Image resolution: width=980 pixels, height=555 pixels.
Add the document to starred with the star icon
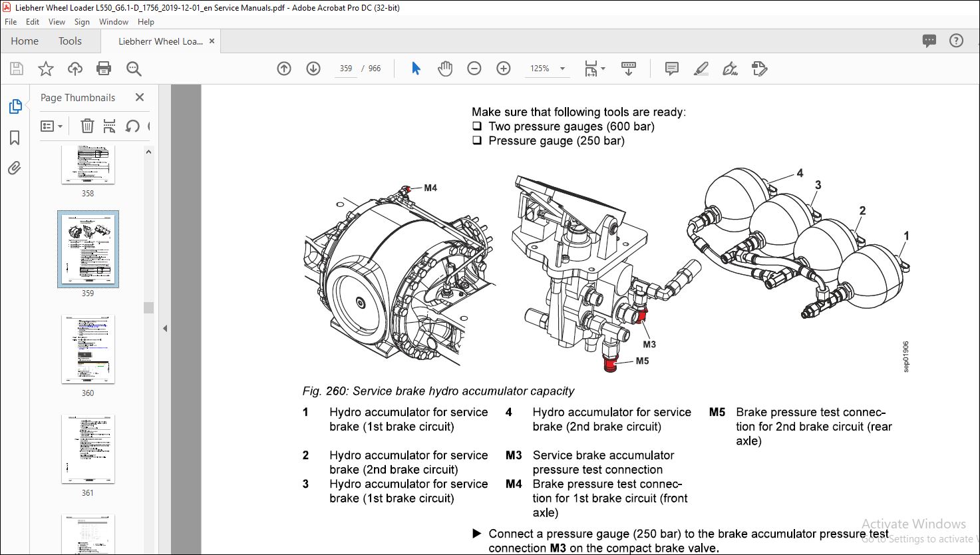[x=46, y=69]
